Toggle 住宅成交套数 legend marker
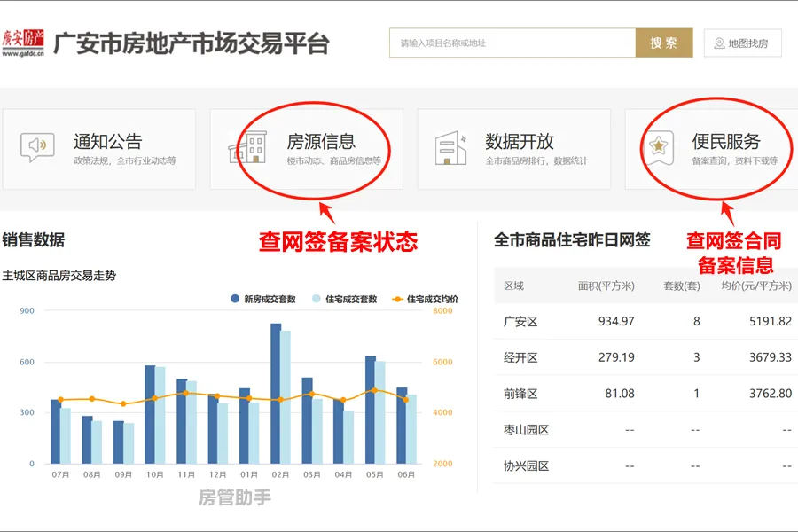Screen dimensions: 798x532 pos(317,299)
